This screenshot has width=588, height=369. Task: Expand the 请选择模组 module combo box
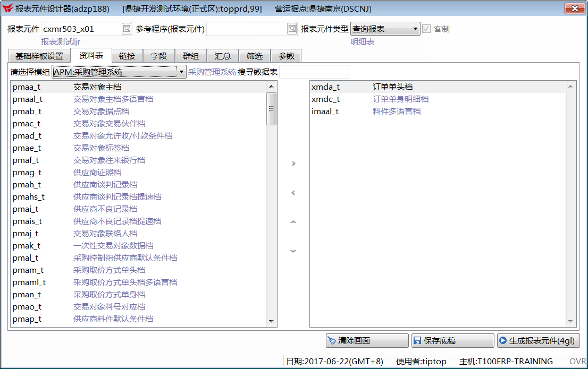tap(119, 72)
